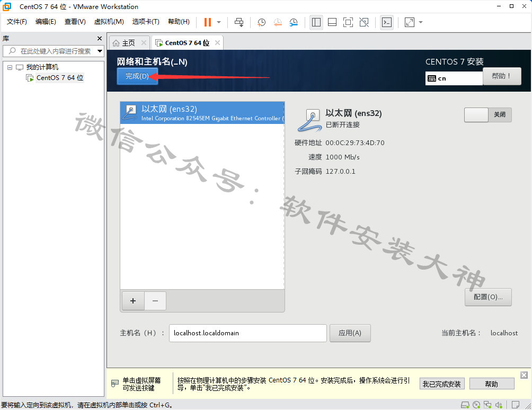This screenshot has height=410, width=532.
Task: Open the library search filter dropdown arrow
Action: coord(100,51)
